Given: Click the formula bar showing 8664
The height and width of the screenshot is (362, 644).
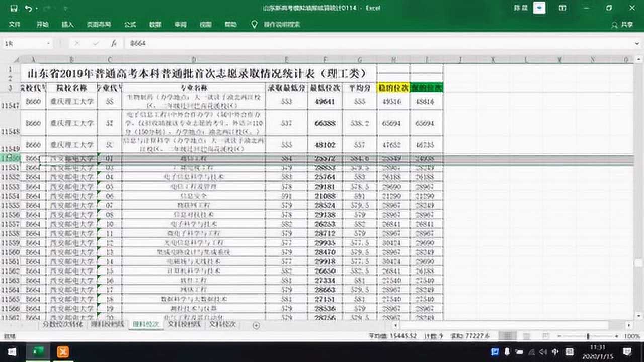Looking at the screenshot, I should tap(377, 44).
